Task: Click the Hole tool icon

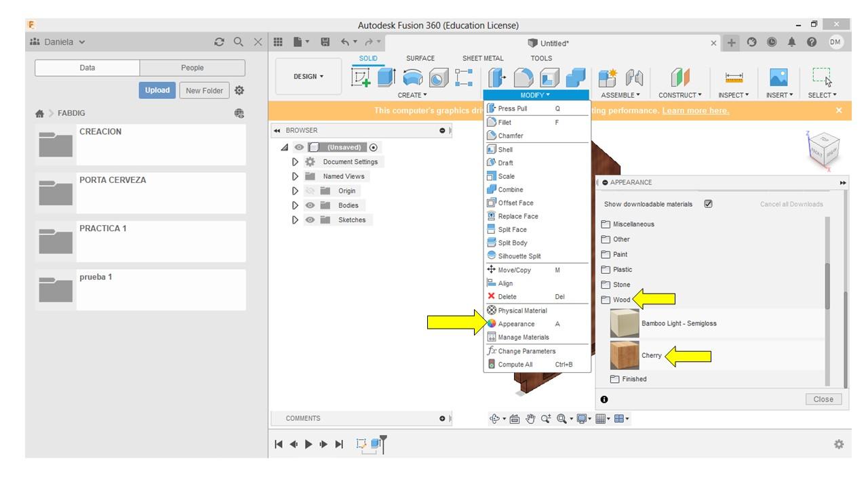Action: click(x=438, y=78)
